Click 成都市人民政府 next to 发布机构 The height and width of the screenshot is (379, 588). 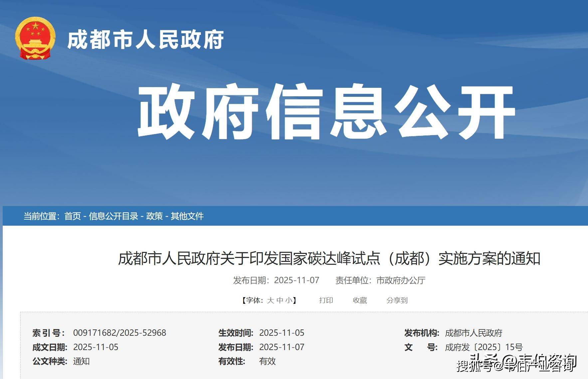(474, 333)
